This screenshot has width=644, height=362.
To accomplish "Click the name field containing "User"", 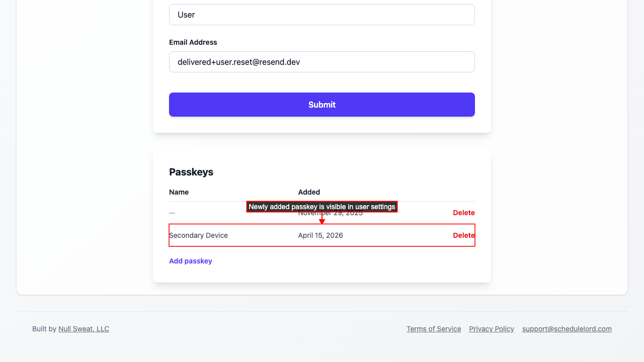I will [322, 15].
